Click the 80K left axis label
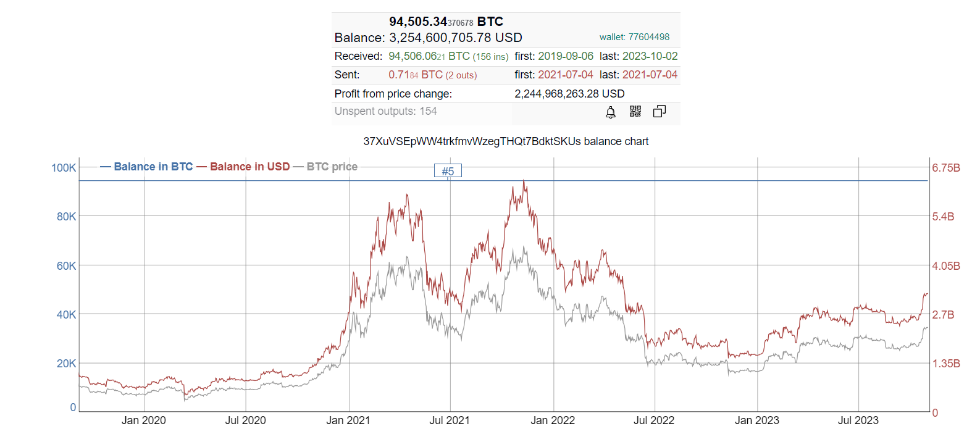This screenshot has width=980, height=434. (66, 217)
